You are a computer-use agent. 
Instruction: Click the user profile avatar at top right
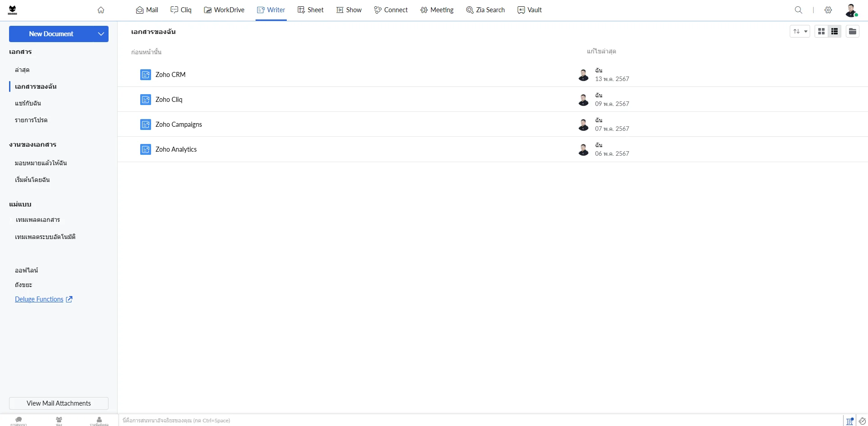[851, 10]
